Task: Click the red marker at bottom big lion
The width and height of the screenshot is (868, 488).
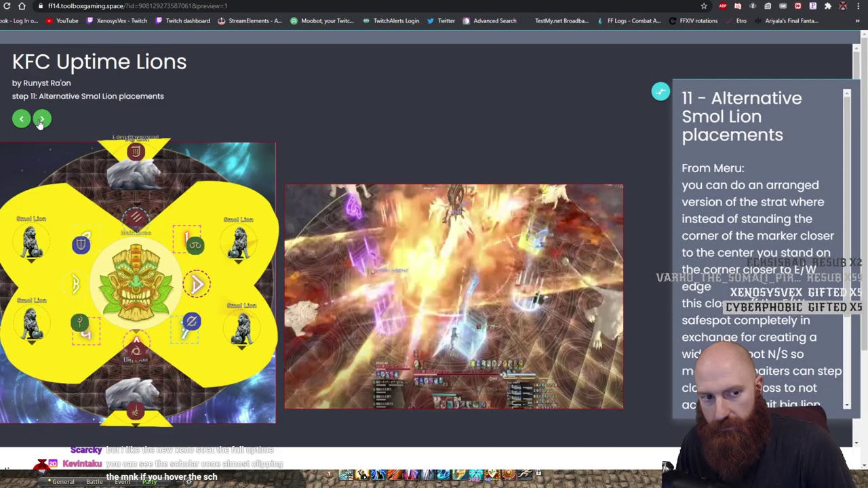Action: tap(136, 411)
